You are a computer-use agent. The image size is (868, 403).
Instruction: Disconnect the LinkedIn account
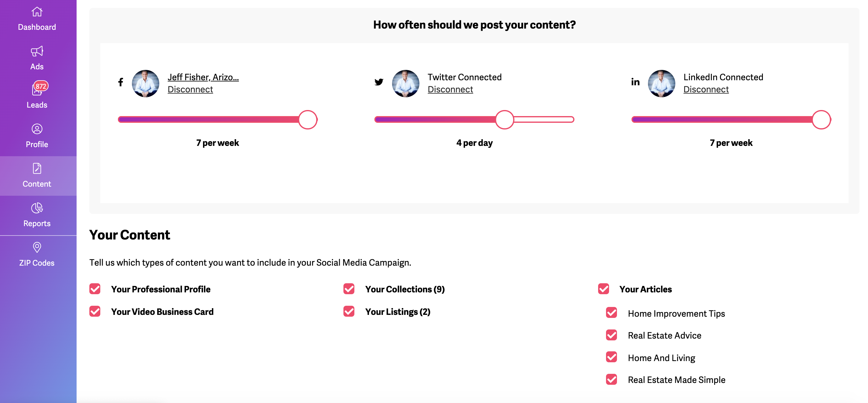(706, 89)
